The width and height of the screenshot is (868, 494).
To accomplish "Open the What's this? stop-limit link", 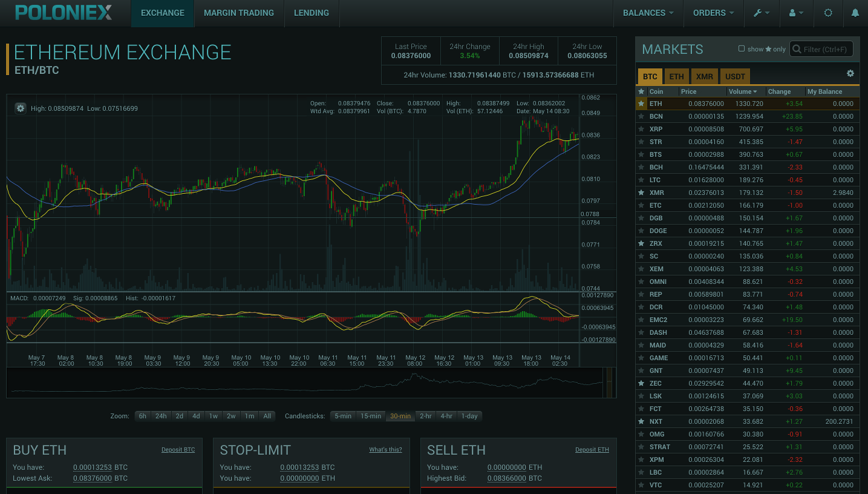I will point(386,450).
